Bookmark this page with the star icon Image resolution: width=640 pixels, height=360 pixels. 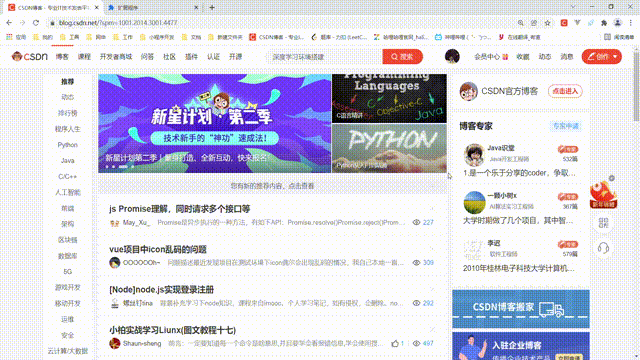pyautogui.click(x=547, y=23)
